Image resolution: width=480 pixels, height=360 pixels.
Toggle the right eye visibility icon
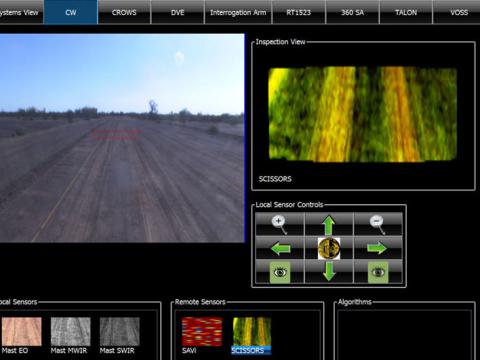pyautogui.click(x=378, y=272)
